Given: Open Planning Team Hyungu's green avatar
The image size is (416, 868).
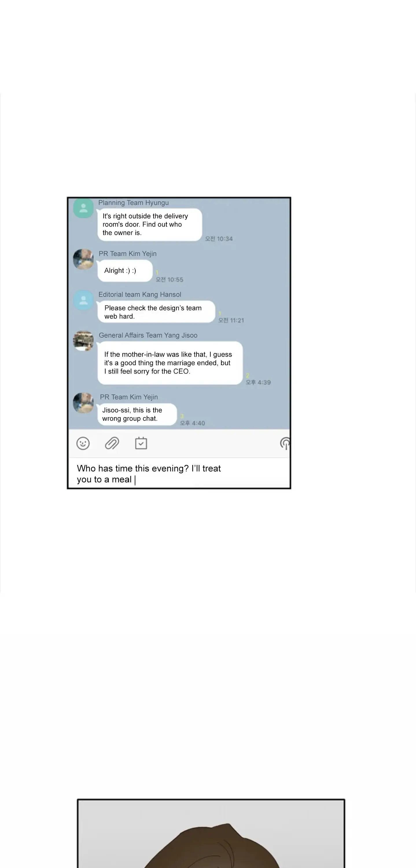Looking at the screenshot, I should coord(83,208).
